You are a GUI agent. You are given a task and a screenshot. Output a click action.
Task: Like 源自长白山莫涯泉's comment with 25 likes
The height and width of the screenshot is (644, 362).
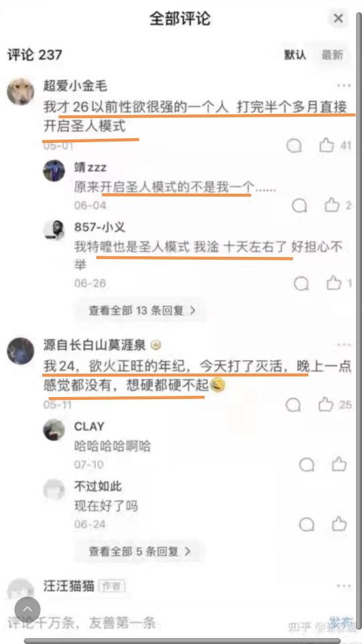click(326, 405)
